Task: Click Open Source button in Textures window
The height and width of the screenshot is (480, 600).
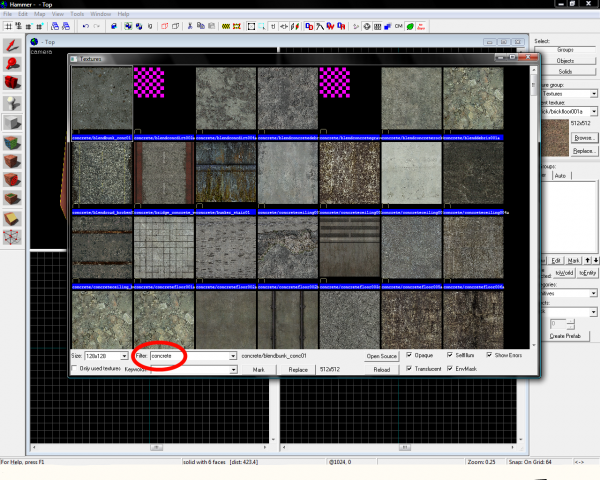Action: (382, 356)
